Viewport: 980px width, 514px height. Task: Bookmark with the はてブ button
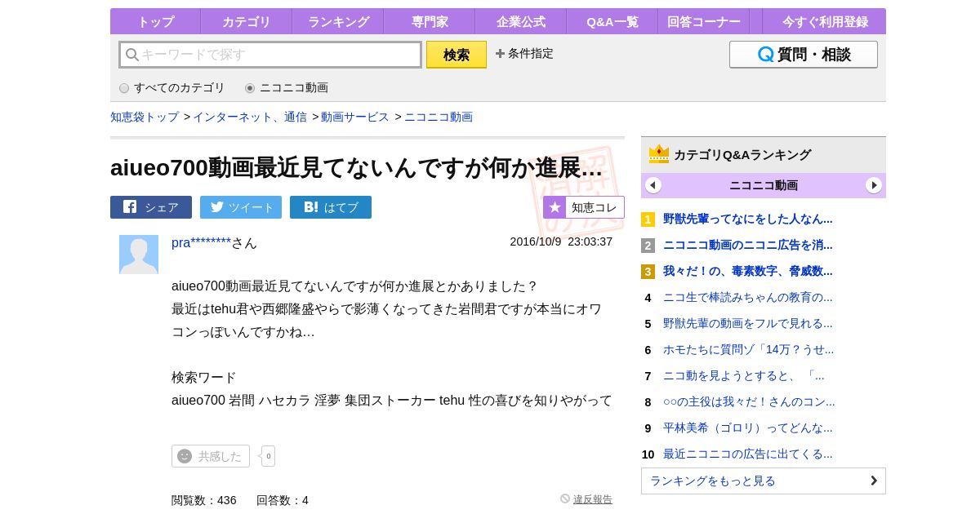[x=331, y=207]
